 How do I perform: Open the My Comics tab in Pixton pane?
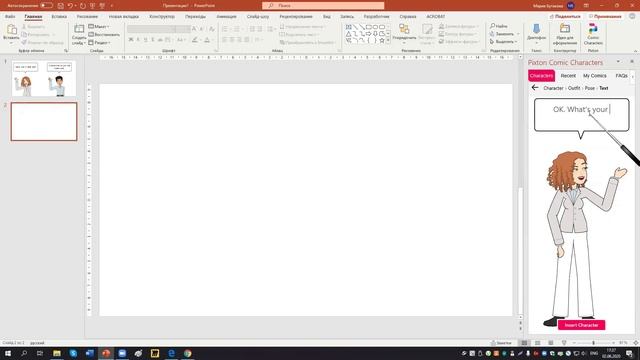594,76
